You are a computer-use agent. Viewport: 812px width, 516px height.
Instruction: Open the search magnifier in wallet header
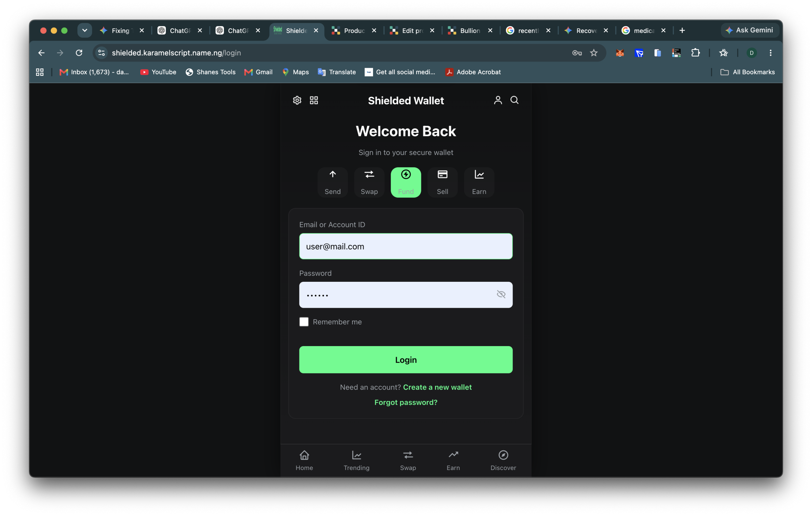pyautogui.click(x=514, y=100)
